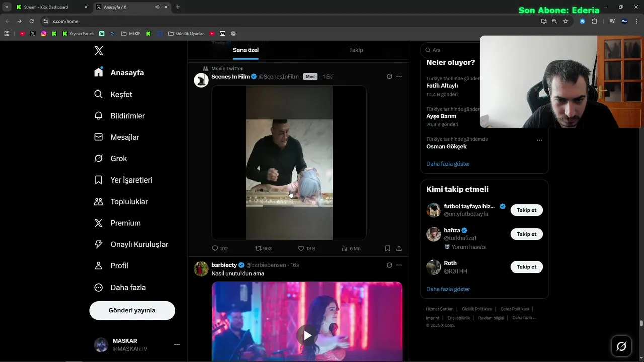Screen dimensions: 644x362
Task: Click Daha fazla göster under Kimi takip etmeli
Action: click(x=448, y=289)
